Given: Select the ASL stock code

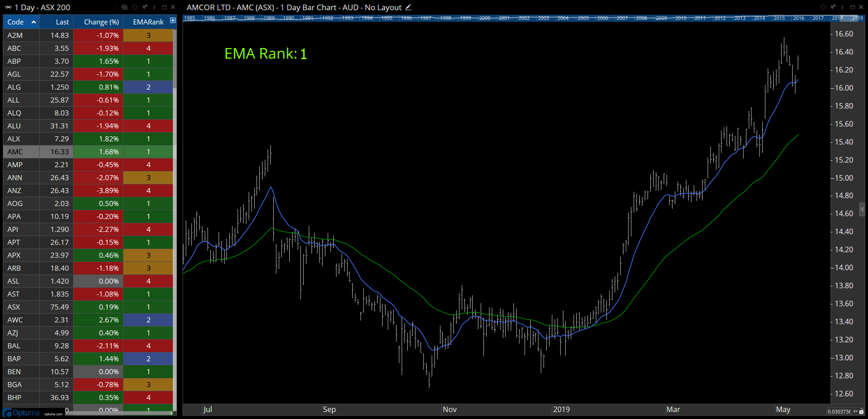Looking at the screenshot, I should (13, 281).
